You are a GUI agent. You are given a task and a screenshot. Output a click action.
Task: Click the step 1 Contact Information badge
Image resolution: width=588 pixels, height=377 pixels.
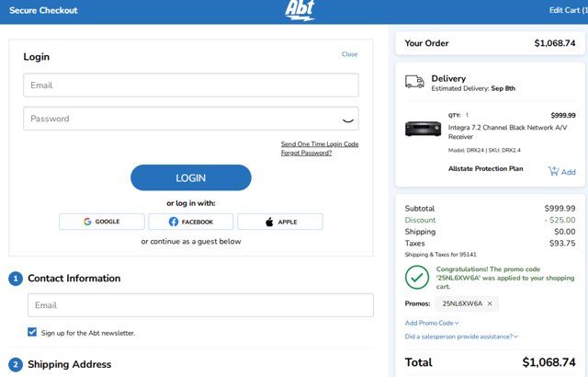[x=16, y=279]
